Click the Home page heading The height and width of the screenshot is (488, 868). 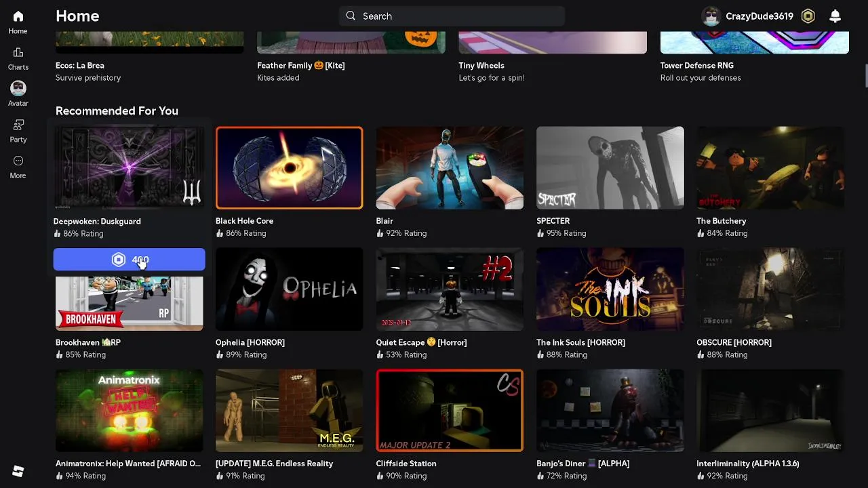click(77, 16)
